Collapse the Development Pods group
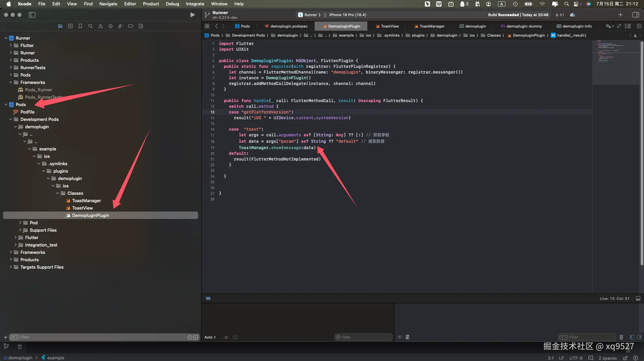Viewport: 644px width, 361px height. tap(11, 119)
